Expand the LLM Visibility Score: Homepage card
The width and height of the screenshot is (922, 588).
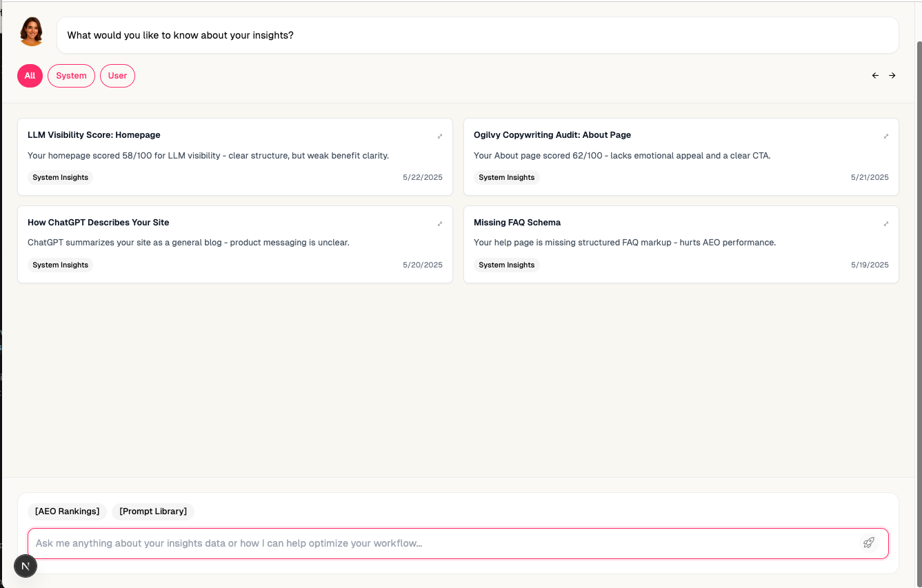coord(440,136)
